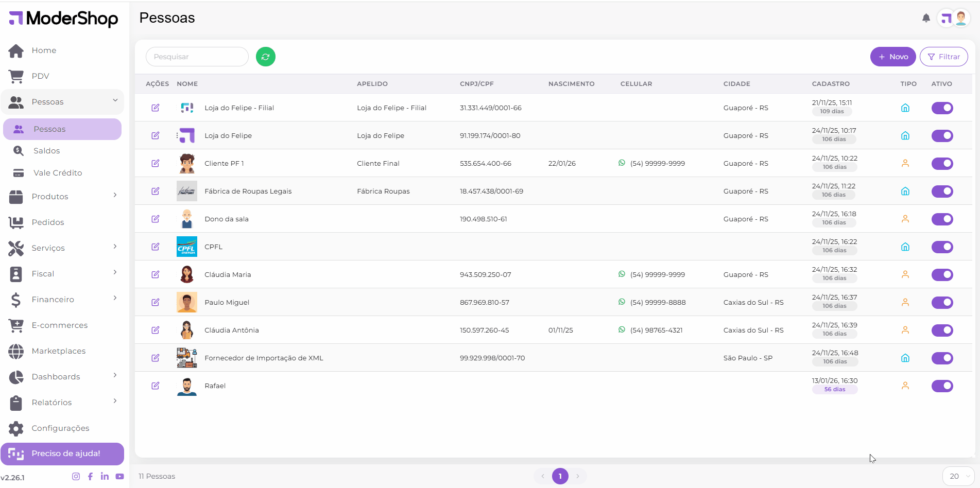Open WhatsApp for Cláudia Antônia's number

click(622, 330)
